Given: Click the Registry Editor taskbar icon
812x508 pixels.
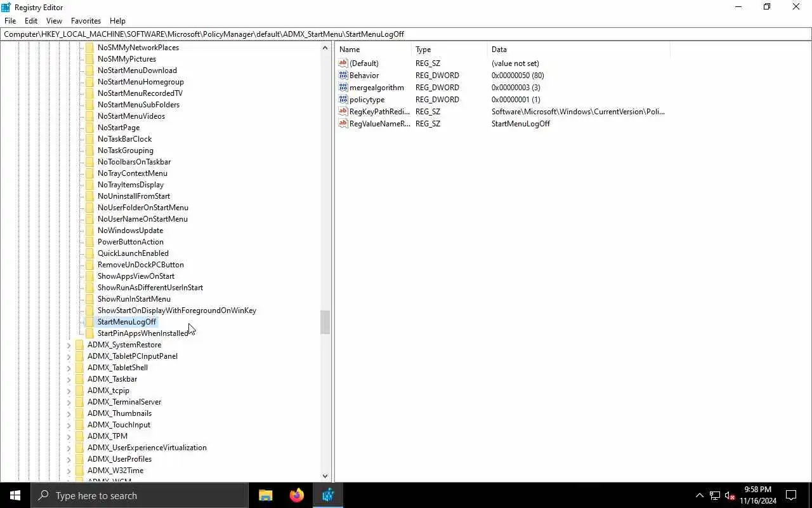Looking at the screenshot, I should (x=327, y=495).
